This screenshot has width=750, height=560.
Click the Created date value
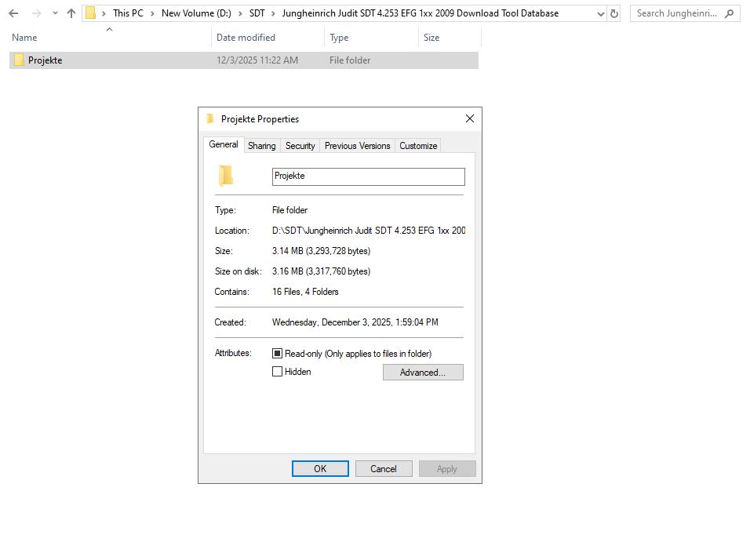point(355,322)
